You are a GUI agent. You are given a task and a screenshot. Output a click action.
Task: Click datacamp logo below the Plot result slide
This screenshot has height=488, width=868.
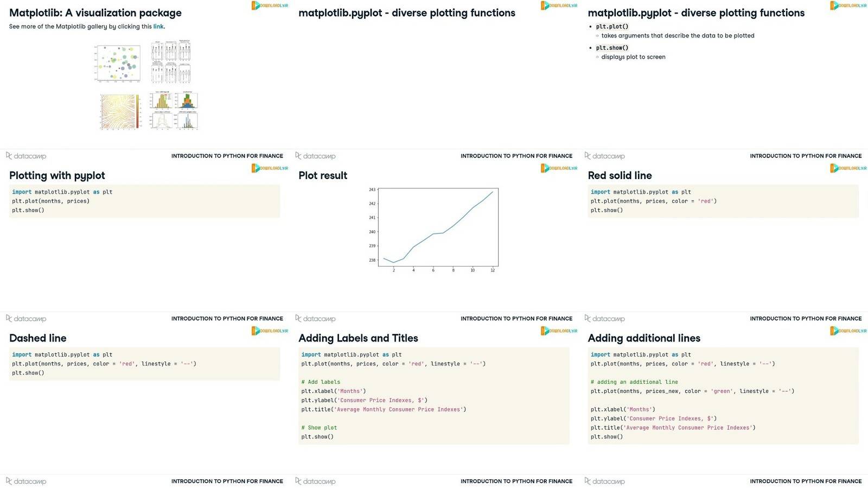(x=315, y=319)
